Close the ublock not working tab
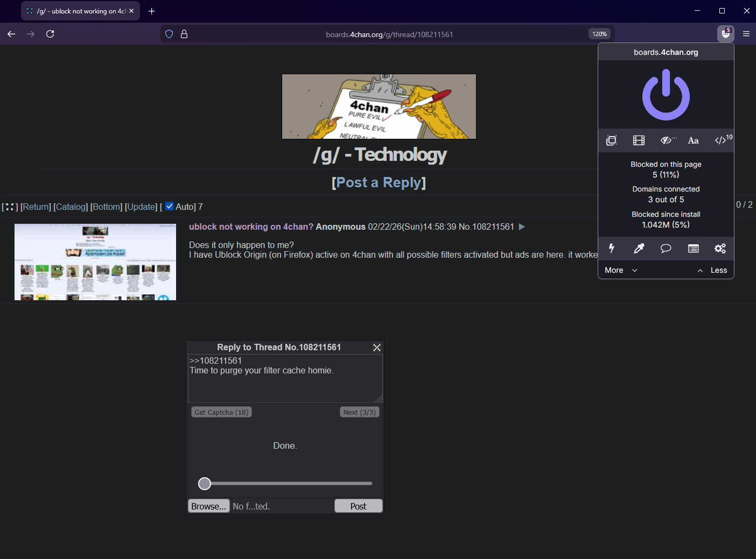The image size is (756, 559). click(x=131, y=11)
